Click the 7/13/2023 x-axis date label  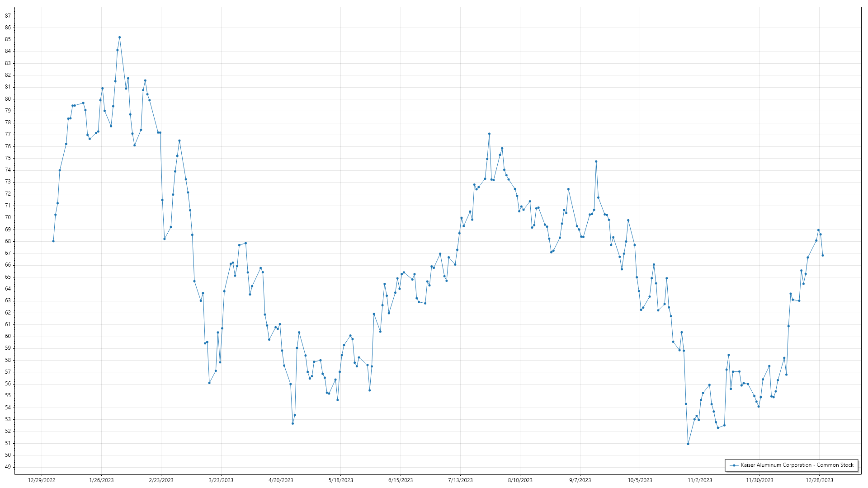[460, 480]
